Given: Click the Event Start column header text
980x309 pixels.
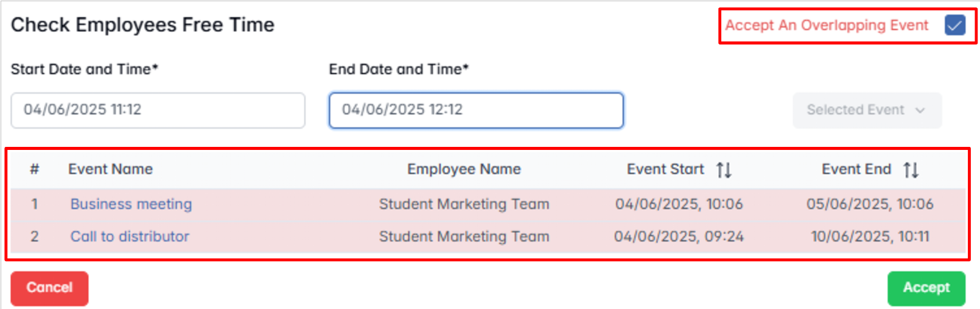Looking at the screenshot, I should click(665, 169).
